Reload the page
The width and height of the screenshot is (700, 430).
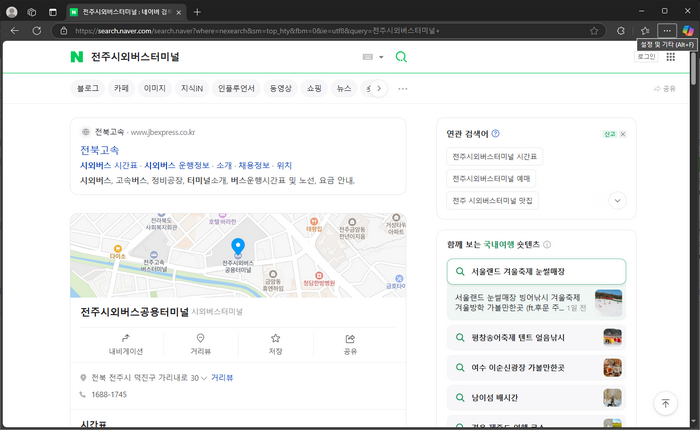(x=37, y=31)
